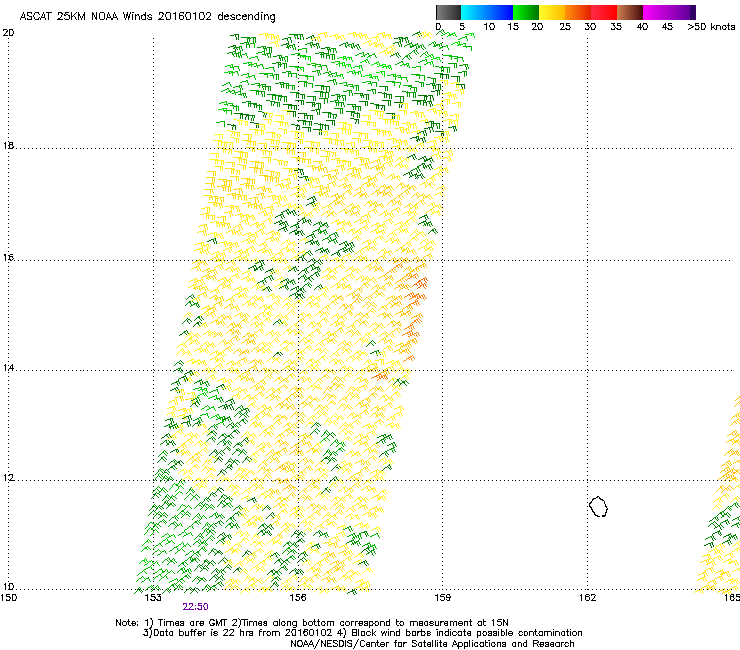Click the yellow 20-25 knots swatch
740x650 pixels.
click(x=552, y=12)
